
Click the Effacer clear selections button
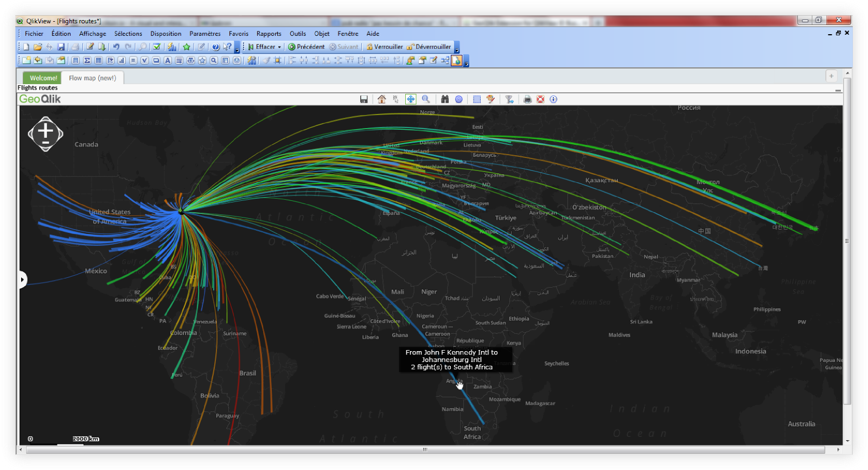[261, 47]
